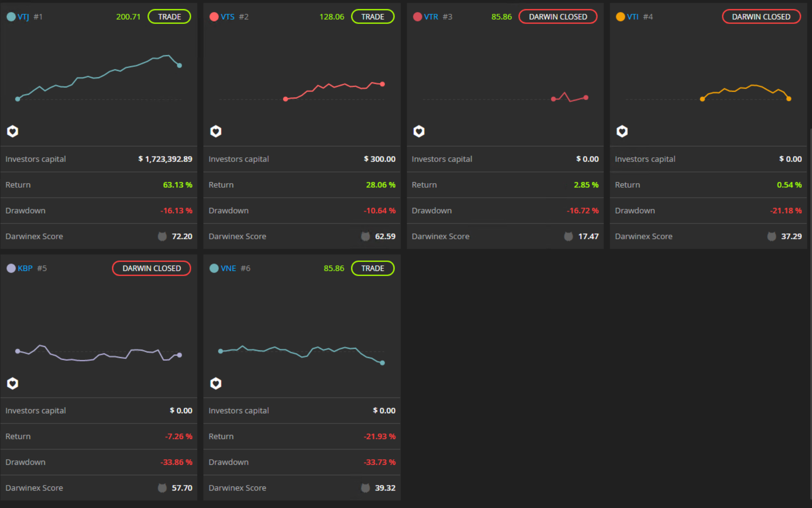Image resolution: width=812 pixels, height=508 pixels.
Task: Click the TRADE button for VTS
Action: point(372,17)
